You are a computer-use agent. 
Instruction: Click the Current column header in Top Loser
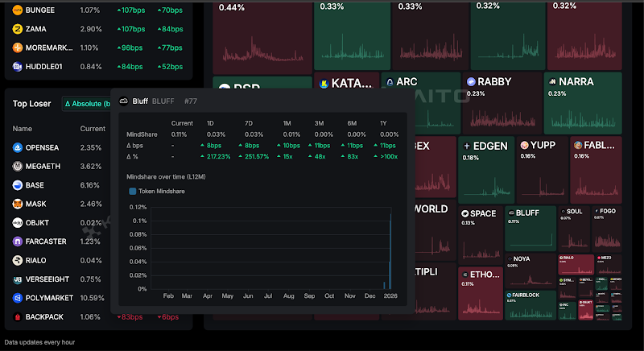[x=93, y=129]
